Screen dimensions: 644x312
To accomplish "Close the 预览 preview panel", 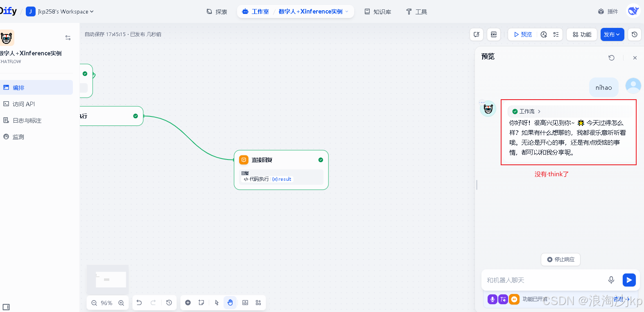I will 635,58.
